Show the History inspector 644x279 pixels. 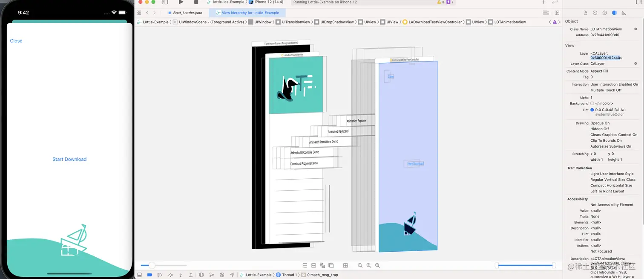tap(595, 13)
